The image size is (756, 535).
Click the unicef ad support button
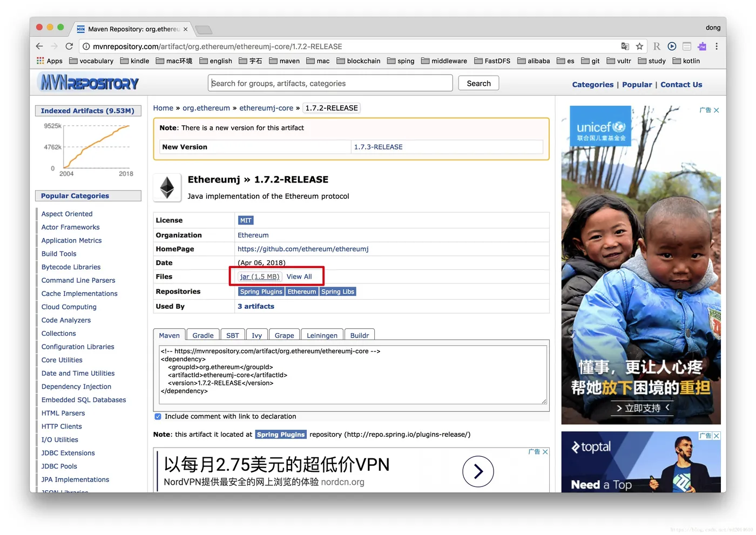click(x=643, y=408)
